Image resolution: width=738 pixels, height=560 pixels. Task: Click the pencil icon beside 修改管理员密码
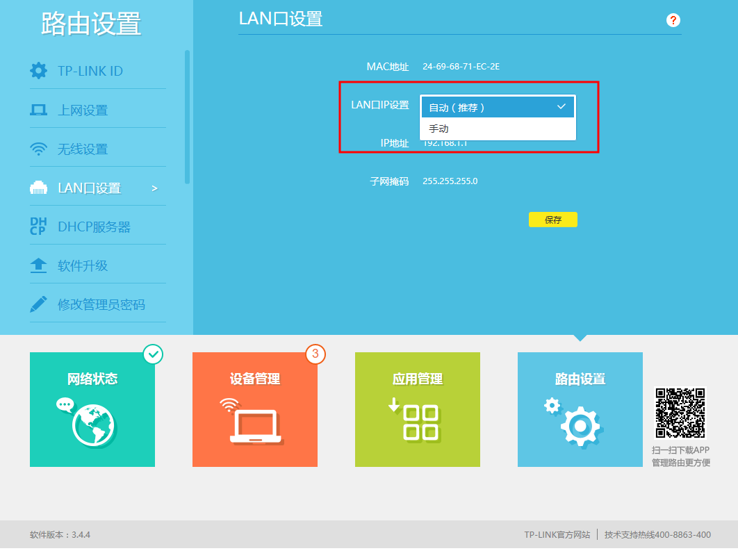point(39,304)
